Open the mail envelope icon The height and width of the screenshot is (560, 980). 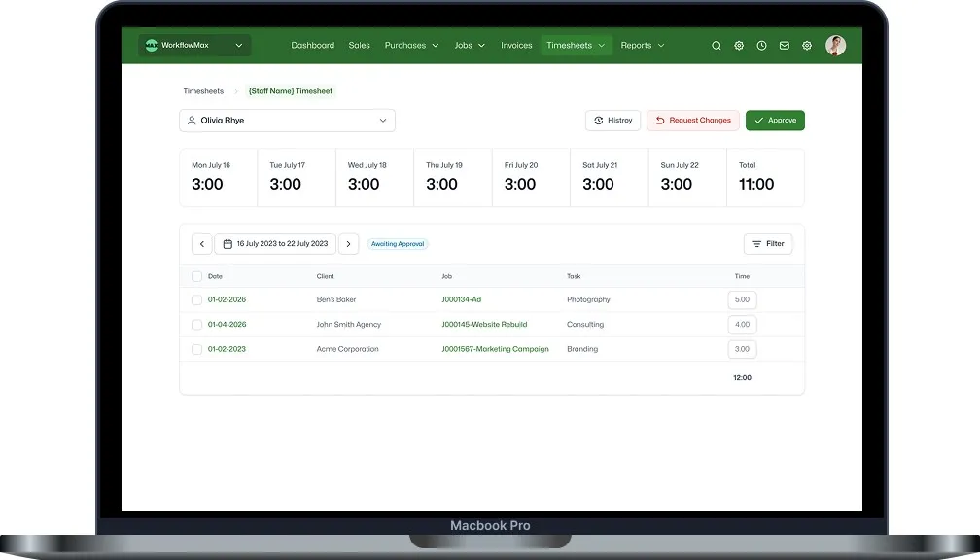(x=785, y=46)
